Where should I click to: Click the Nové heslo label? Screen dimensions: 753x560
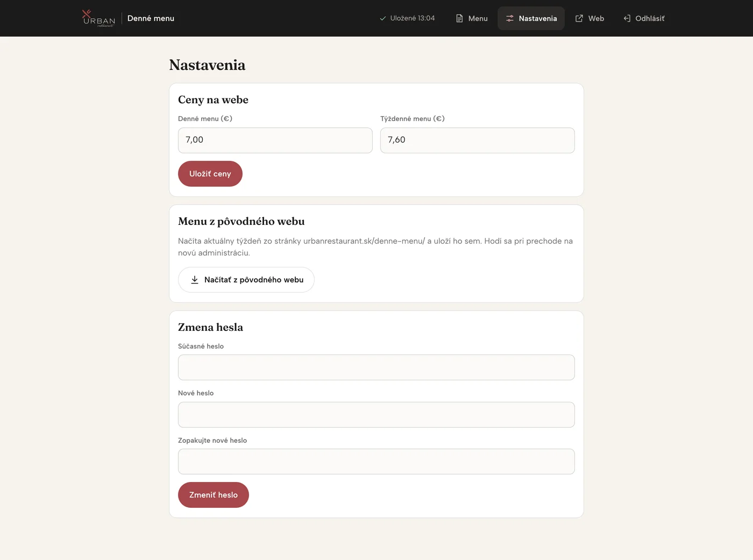tap(196, 393)
